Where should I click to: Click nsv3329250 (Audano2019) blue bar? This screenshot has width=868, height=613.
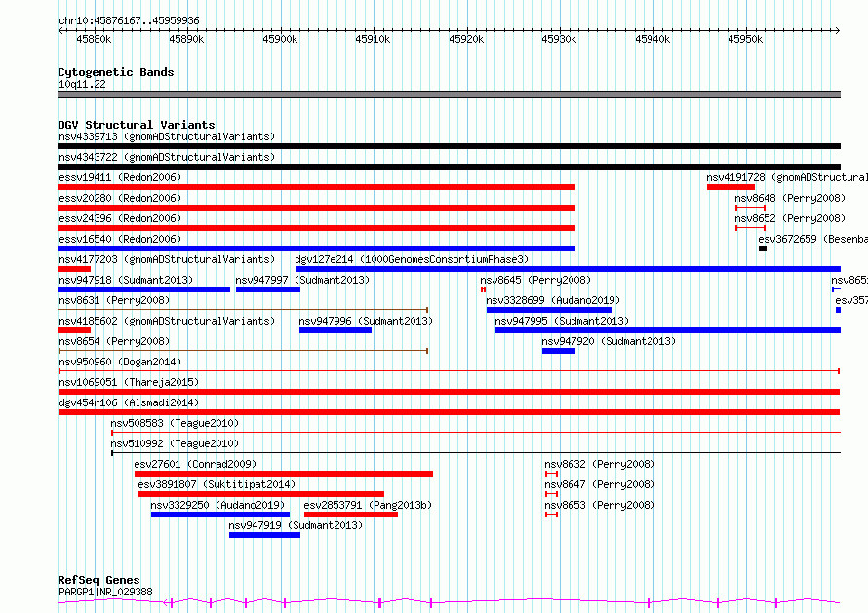220,515
